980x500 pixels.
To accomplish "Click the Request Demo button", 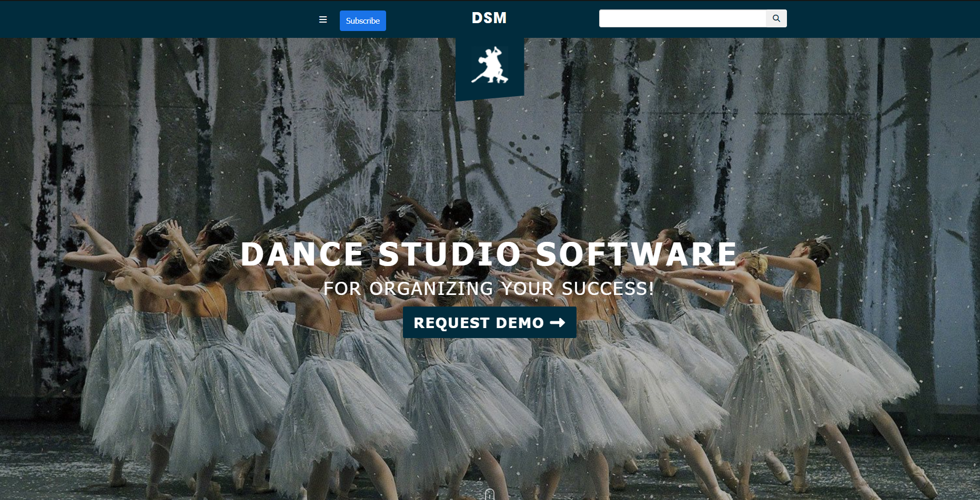I will (490, 322).
